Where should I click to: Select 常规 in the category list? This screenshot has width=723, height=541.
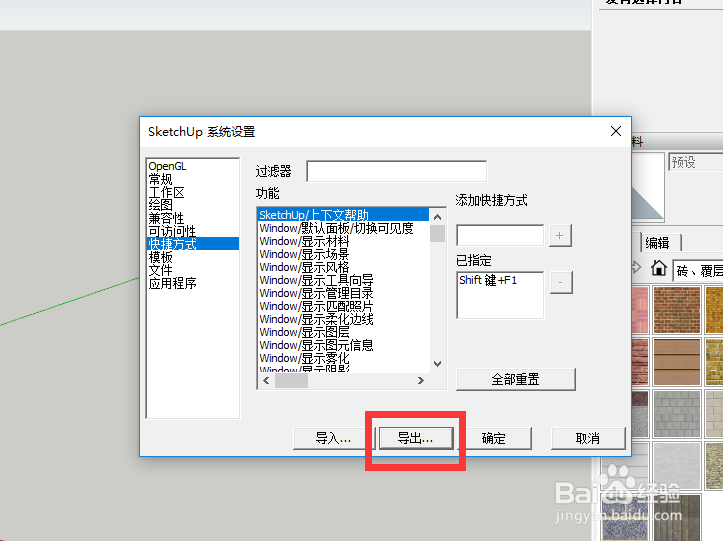point(160,179)
